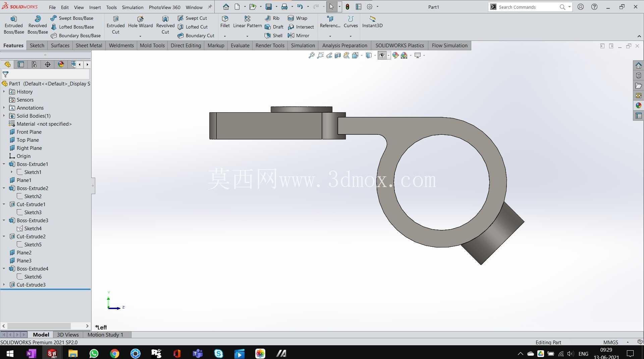
Task: Select the Rib feature tool
Action: (272, 18)
